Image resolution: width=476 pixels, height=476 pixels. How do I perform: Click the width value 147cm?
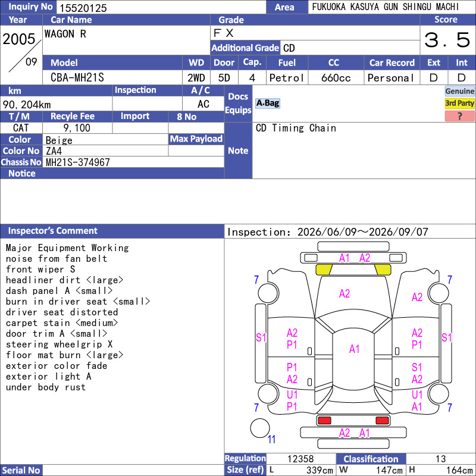(x=390, y=470)
